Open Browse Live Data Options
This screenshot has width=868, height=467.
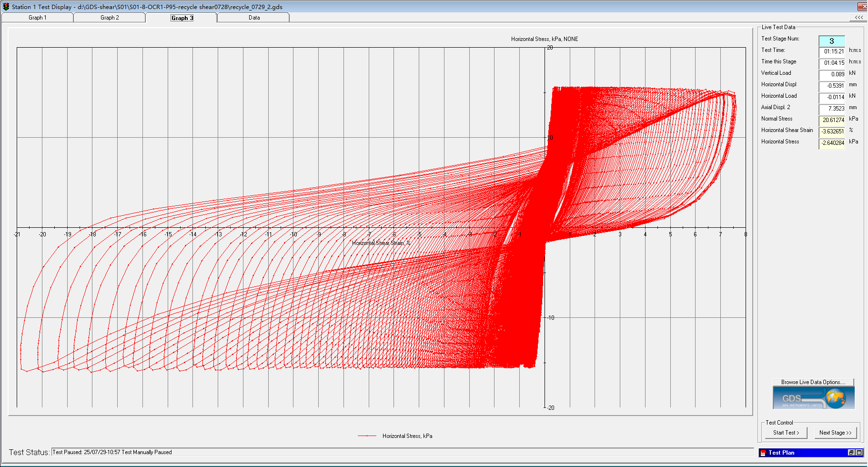click(813, 382)
